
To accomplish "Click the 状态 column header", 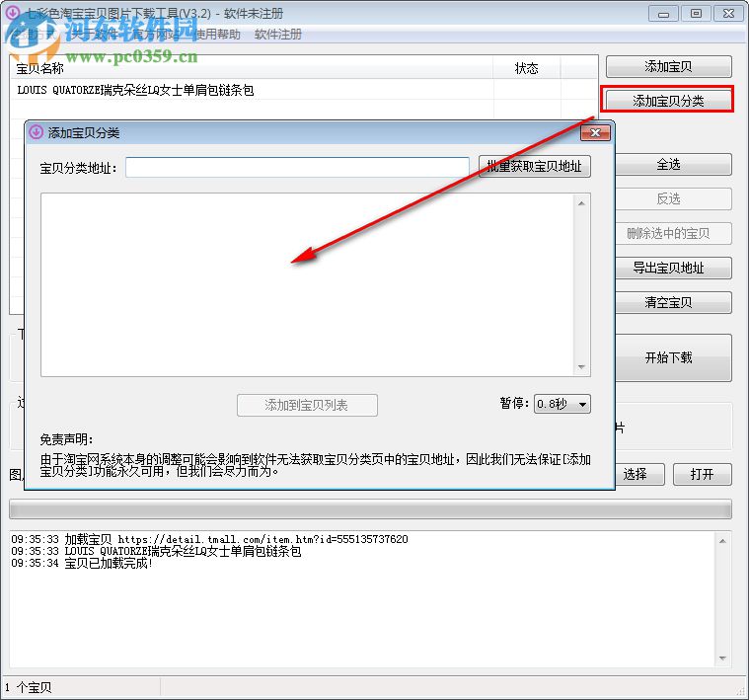I will click(x=526, y=68).
